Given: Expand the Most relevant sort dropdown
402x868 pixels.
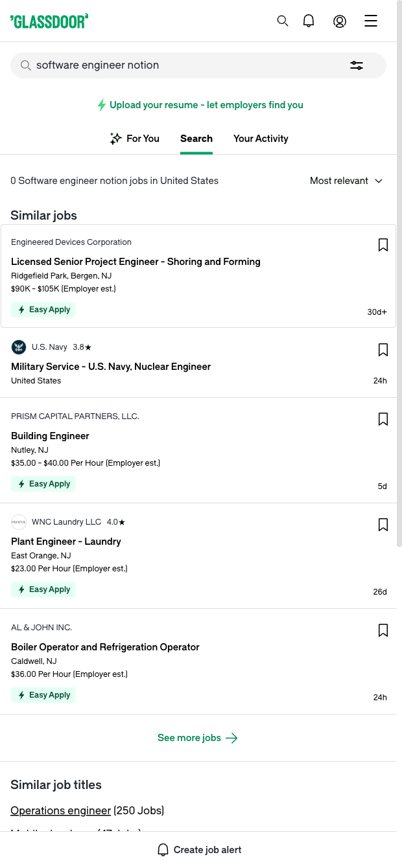Looking at the screenshot, I should pos(346,181).
